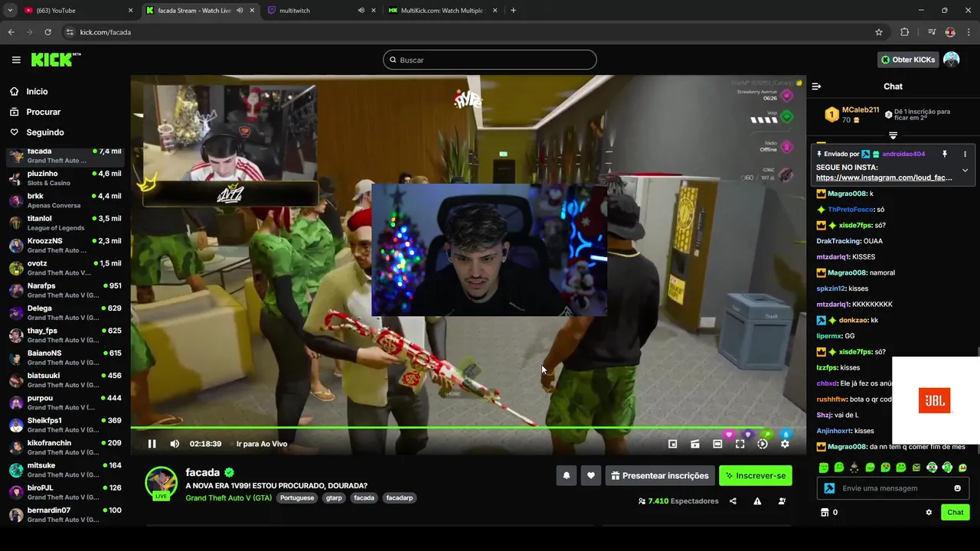Pause the stream video

[152, 444]
